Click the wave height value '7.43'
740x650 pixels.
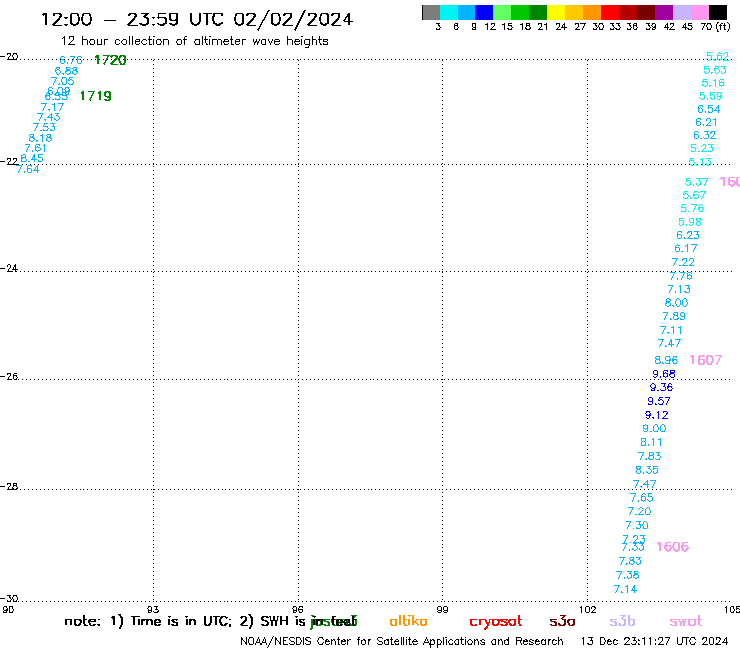pyautogui.click(x=48, y=117)
